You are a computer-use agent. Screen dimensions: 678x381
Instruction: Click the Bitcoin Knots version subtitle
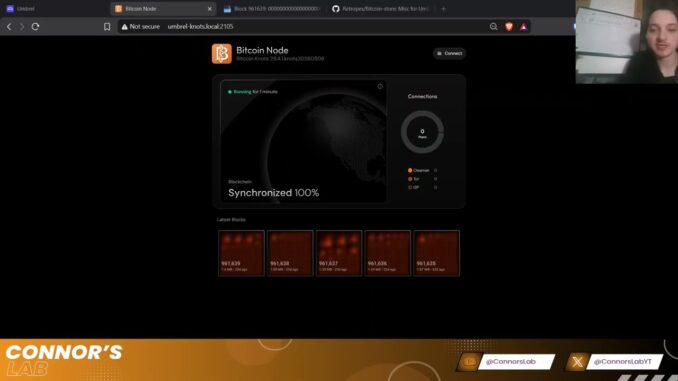click(x=280, y=58)
